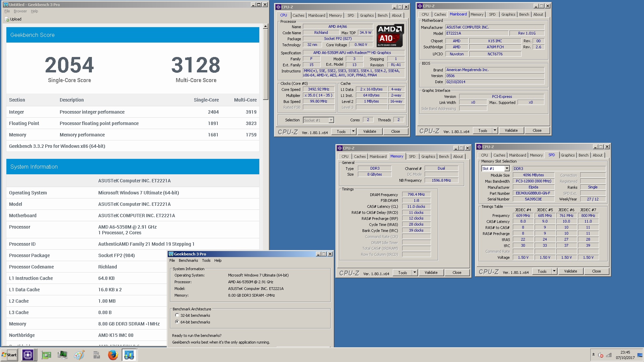Image resolution: width=644 pixels, height=362 pixels.
Task: Open the graphics card app in taskbar
Action: click(x=46, y=355)
